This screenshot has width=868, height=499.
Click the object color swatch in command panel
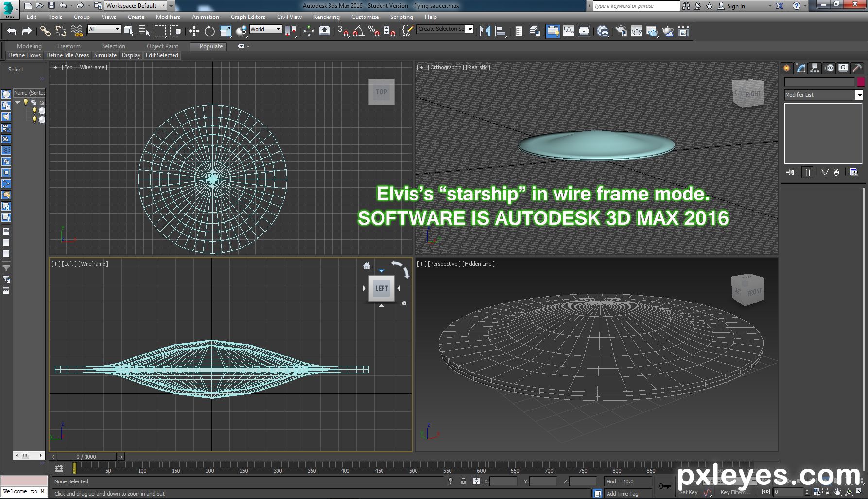861,82
